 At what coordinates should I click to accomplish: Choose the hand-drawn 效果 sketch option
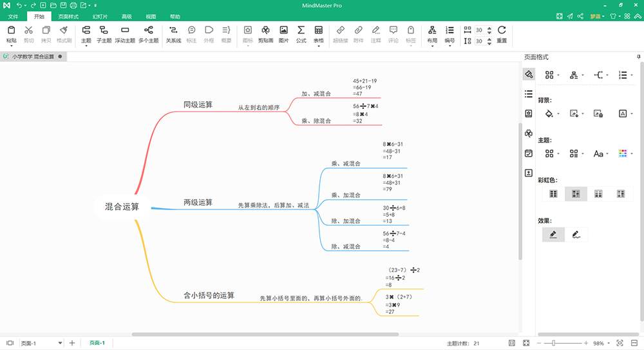click(576, 235)
